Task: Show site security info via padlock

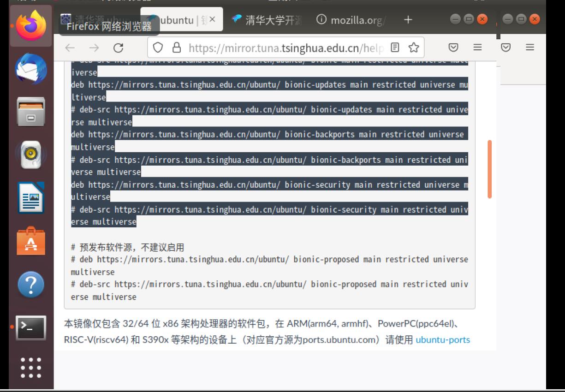Action: [176, 48]
